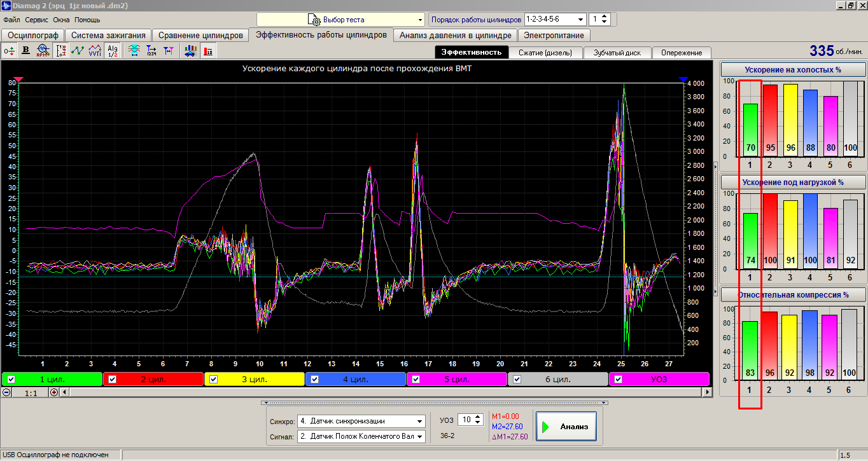Viewport: 868px width, 461px height.
Task: Open the Сигнал sensor dropdown
Action: coord(361,436)
